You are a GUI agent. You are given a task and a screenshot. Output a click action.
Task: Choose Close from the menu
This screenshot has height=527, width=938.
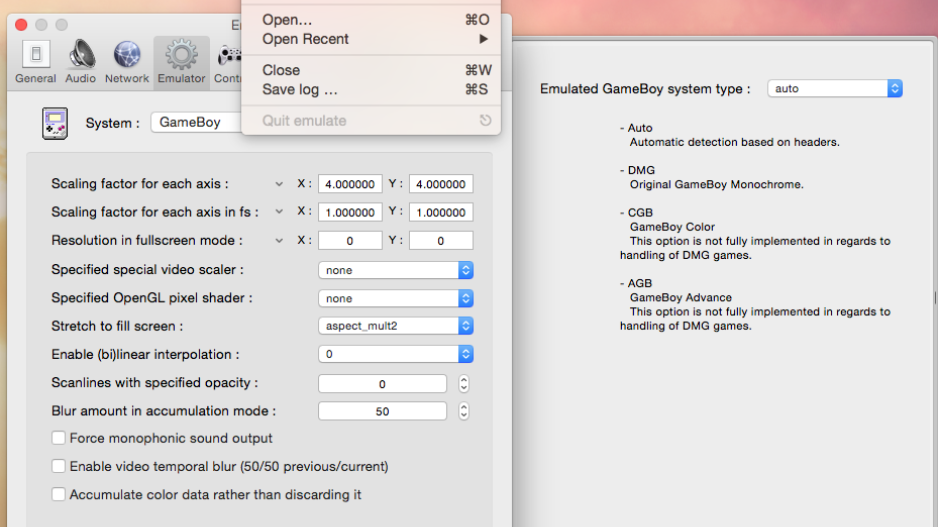pos(371,70)
